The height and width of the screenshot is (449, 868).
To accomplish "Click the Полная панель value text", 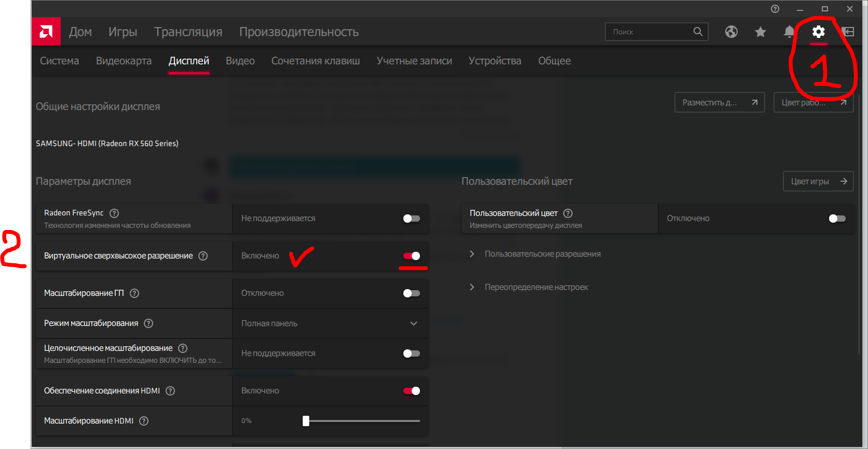I will (x=269, y=323).
